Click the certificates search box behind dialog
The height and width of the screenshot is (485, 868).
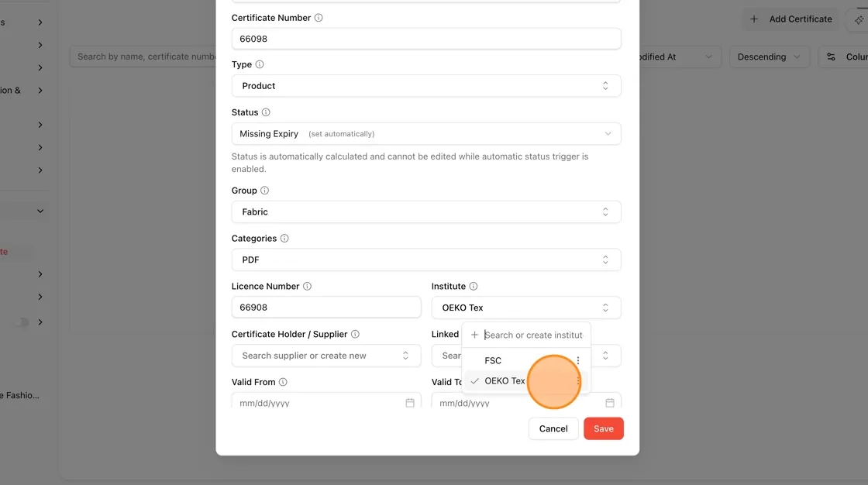pos(143,57)
